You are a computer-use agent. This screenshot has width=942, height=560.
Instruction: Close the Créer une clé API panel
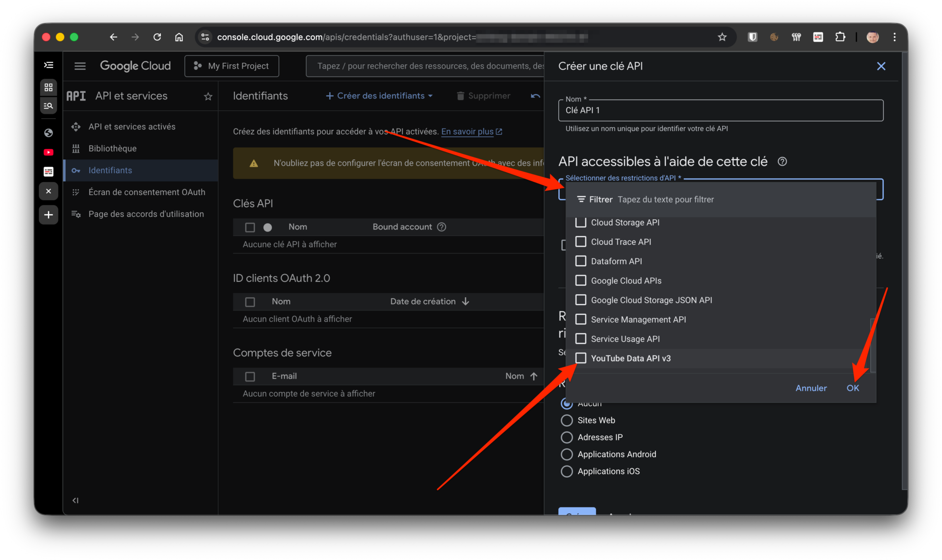click(x=881, y=66)
